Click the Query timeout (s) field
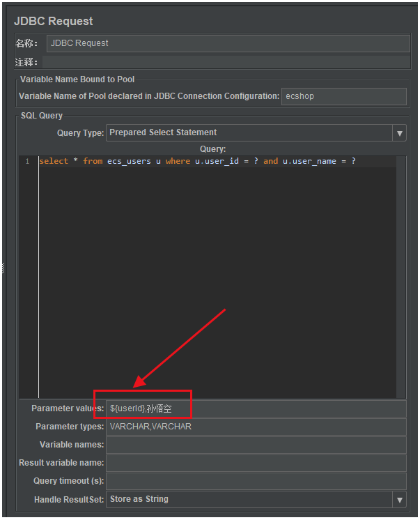 (x=256, y=482)
